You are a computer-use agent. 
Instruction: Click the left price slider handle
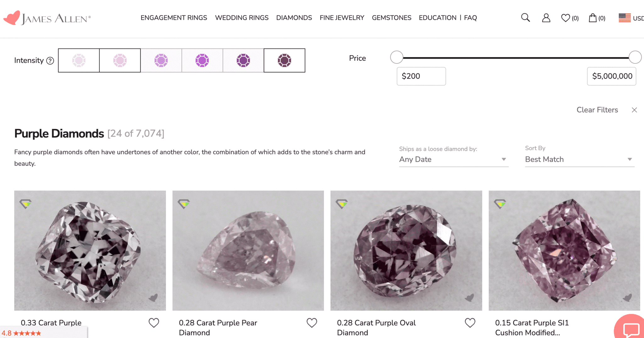pyautogui.click(x=397, y=57)
